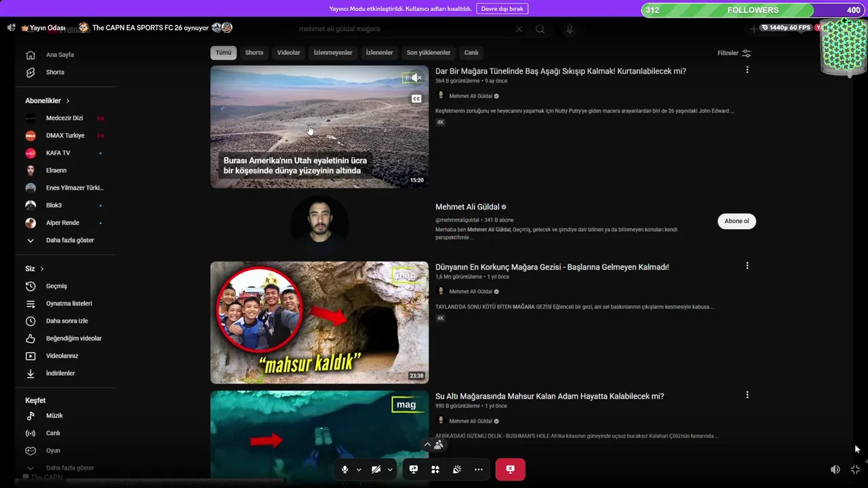Expand the Abonelikler section chevron

click(x=68, y=101)
